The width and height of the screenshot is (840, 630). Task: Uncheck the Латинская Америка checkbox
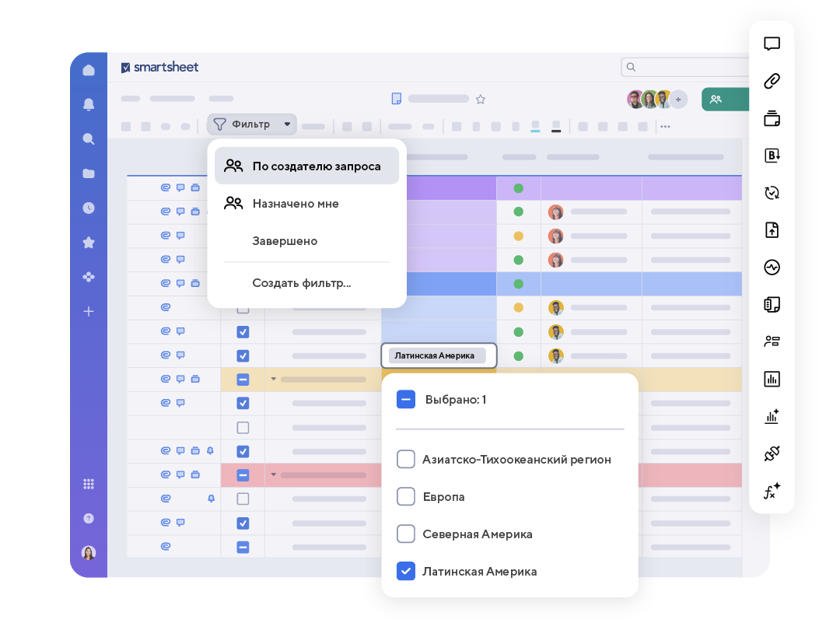pyautogui.click(x=406, y=571)
